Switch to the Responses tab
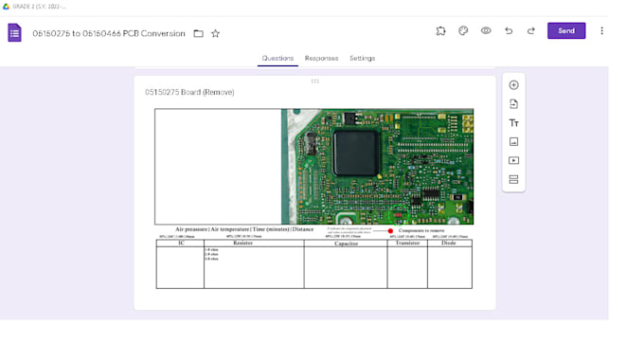644x362 pixels. click(322, 59)
